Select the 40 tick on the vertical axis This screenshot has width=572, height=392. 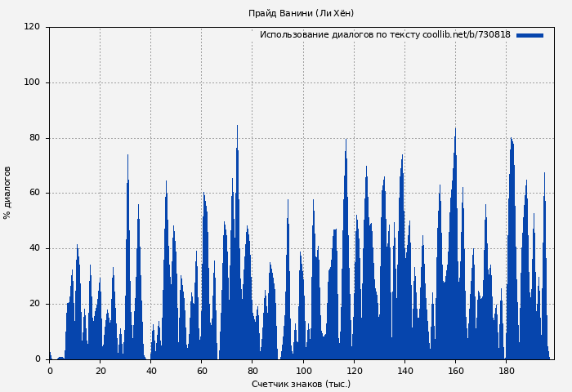(34, 248)
